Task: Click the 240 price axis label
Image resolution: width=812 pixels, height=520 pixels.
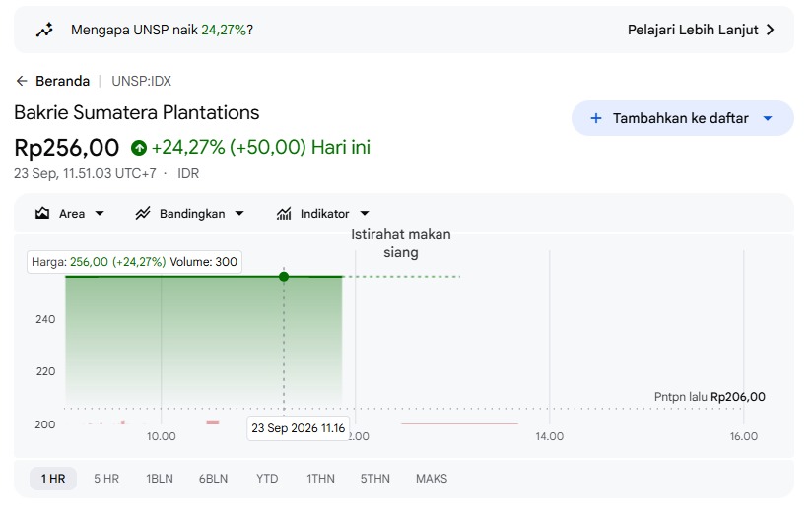Action: (45, 319)
